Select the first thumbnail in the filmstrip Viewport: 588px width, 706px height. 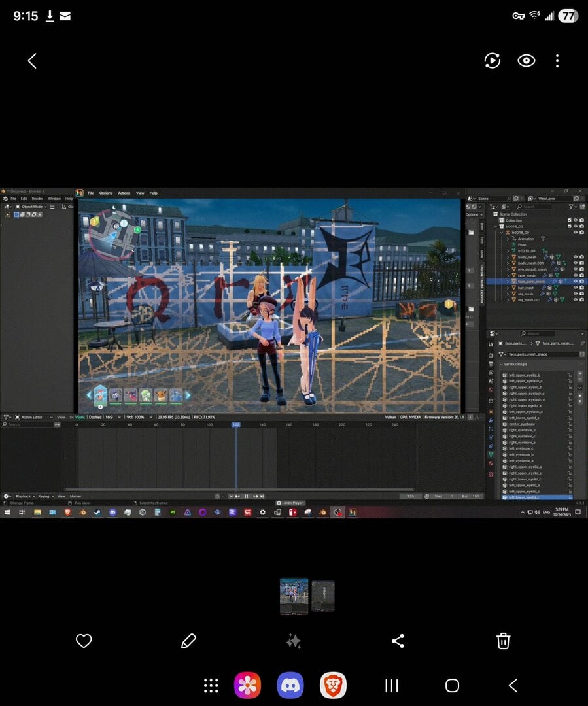pyautogui.click(x=294, y=596)
